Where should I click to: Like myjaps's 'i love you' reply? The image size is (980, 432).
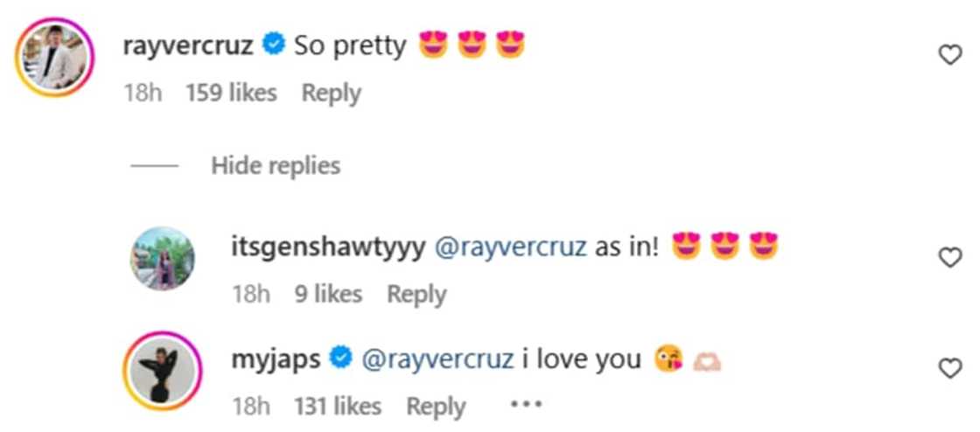point(949,369)
